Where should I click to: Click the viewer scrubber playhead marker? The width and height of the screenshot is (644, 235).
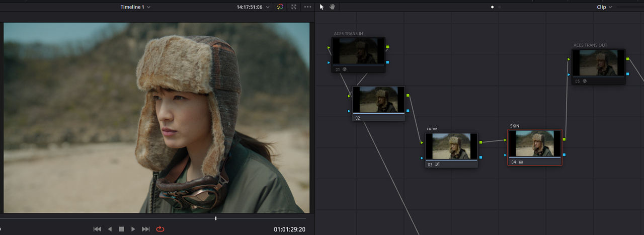(216, 218)
